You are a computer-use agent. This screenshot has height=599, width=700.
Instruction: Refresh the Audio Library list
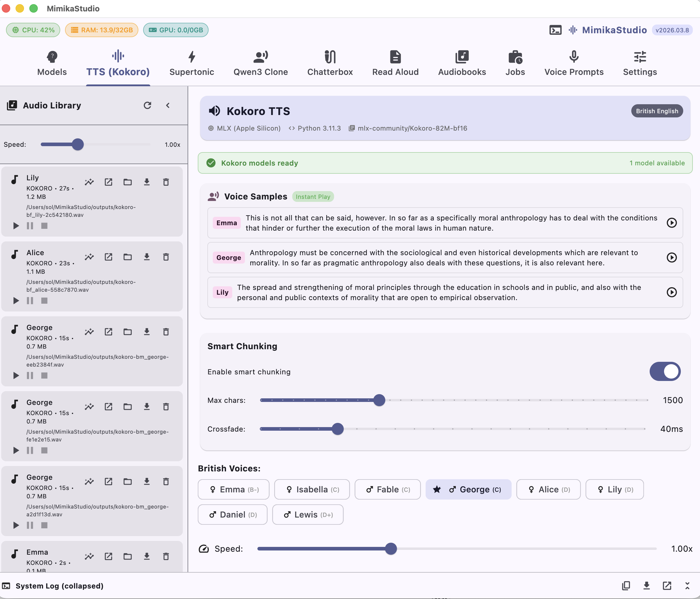tap(147, 105)
